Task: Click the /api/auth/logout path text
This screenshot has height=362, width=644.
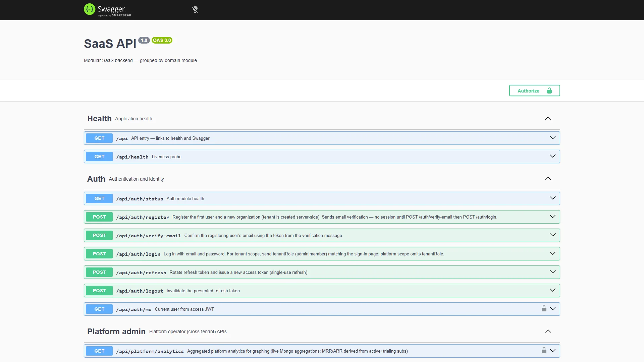Action: click(140, 291)
